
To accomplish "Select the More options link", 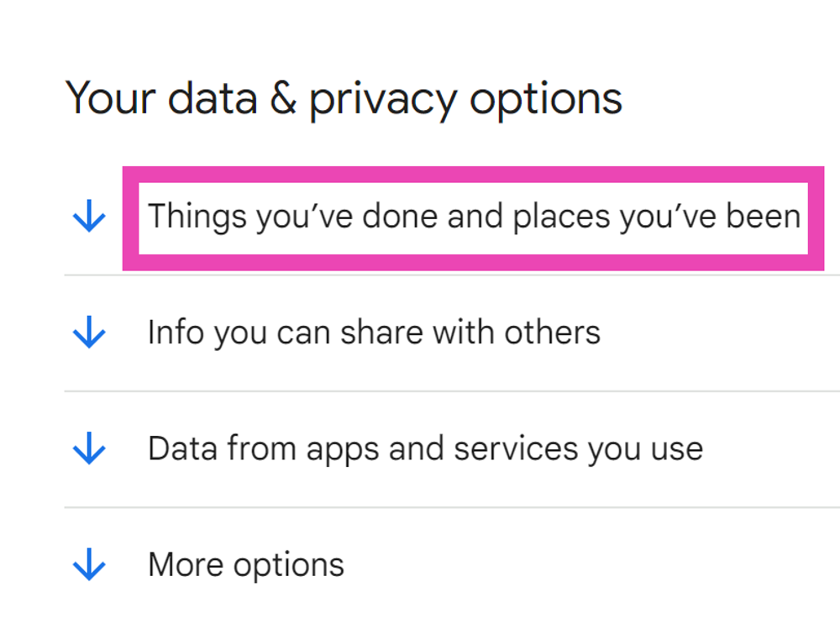I will coord(246,564).
